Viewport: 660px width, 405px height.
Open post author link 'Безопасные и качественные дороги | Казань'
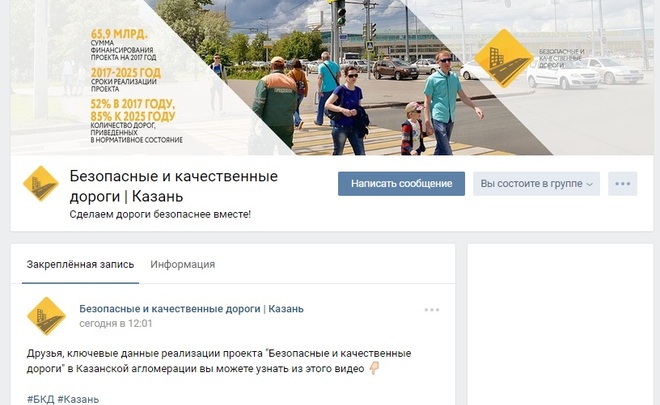click(x=192, y=309)
